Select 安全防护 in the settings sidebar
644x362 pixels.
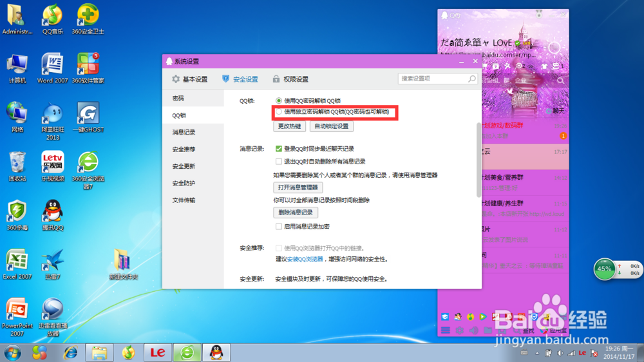pos(193,184)
